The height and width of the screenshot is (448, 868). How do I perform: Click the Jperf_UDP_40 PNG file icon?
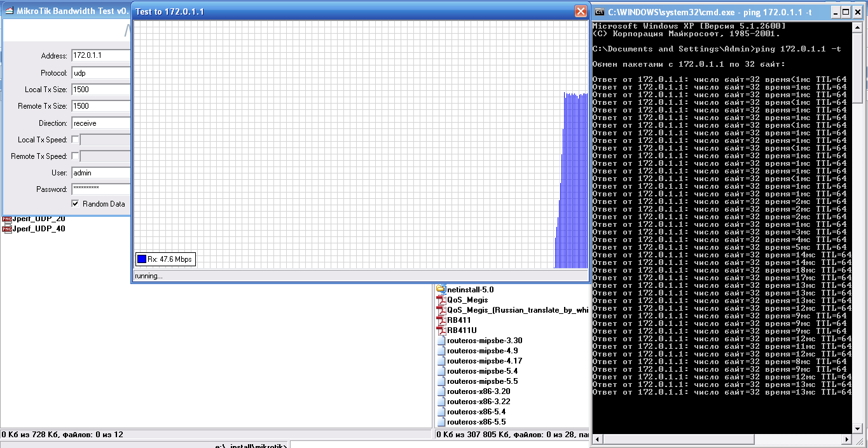click(7, 229)
